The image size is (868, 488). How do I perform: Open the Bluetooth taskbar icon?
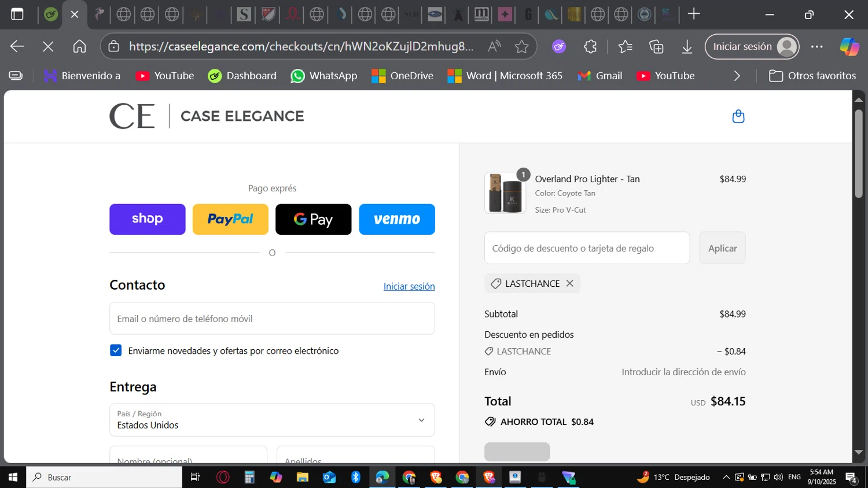(x=356, y=477)
